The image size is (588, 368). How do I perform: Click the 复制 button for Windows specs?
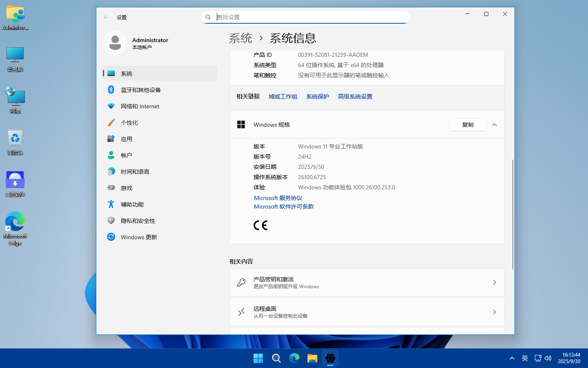(468, 125)
